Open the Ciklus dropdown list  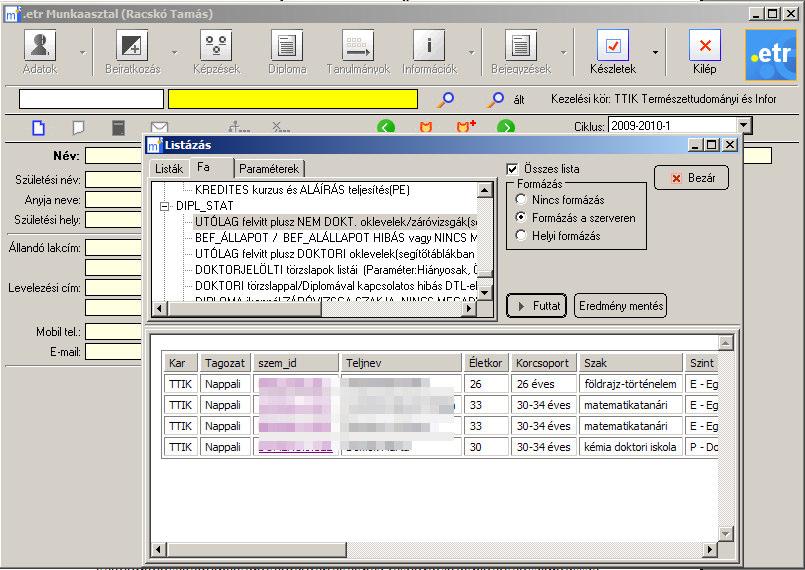[x=744, y=125]
